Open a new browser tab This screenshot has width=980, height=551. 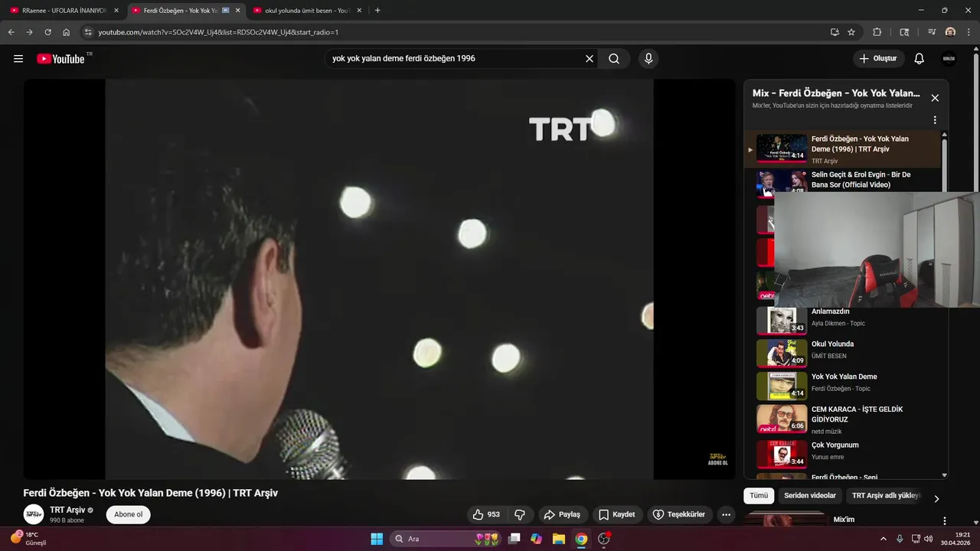[377, 11]
